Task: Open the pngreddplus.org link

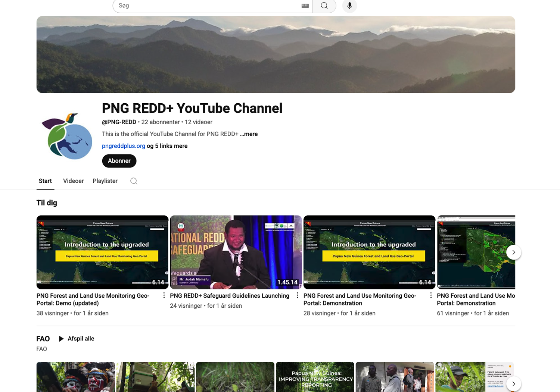Action: pyautogui.click(x=124, y=146)
